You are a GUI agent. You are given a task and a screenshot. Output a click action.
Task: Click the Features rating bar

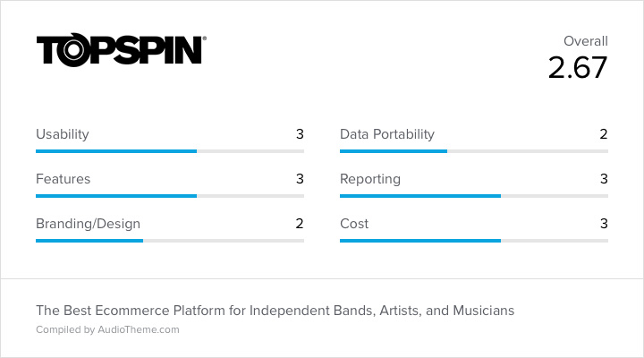[170, 196]
